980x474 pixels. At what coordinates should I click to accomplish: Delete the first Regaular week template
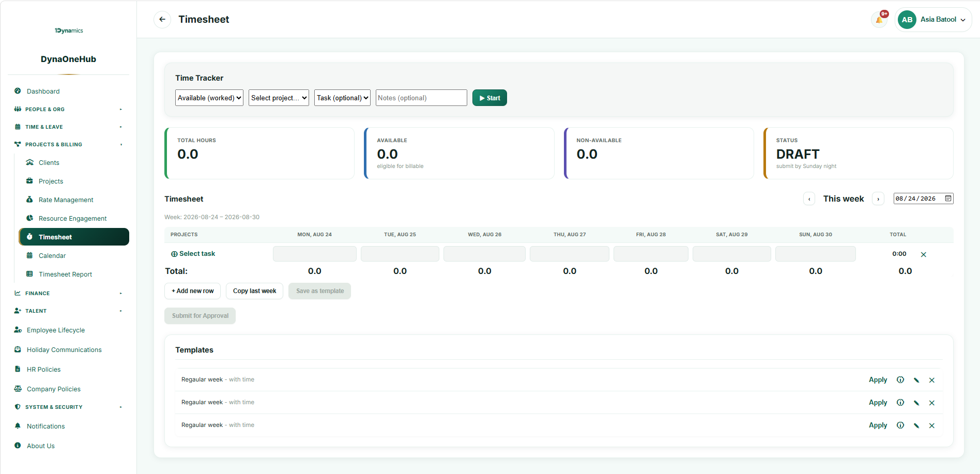click(932, 380)
